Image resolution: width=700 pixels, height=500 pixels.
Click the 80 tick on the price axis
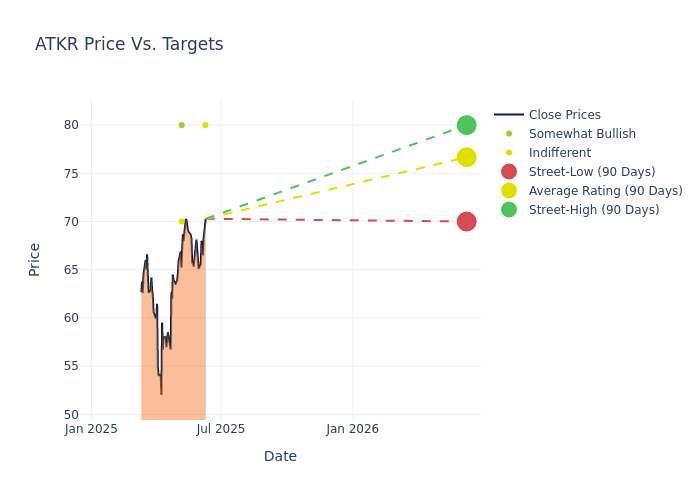[x=71, y=125]
